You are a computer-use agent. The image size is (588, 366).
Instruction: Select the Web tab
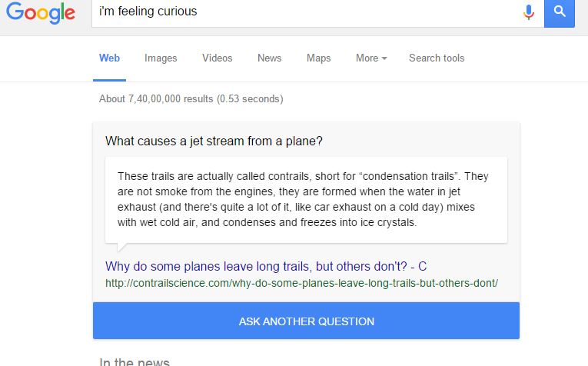109,58
